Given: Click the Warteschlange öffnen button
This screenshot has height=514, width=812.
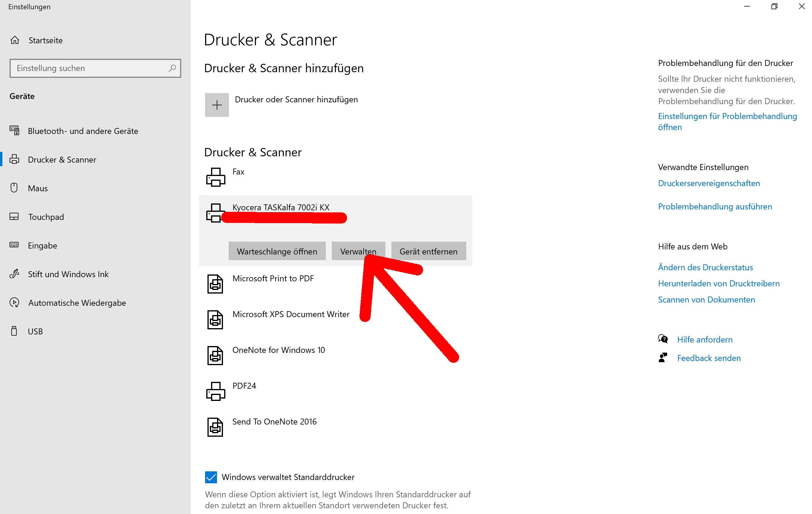Looking at the screenshot, I should point(277,251).
